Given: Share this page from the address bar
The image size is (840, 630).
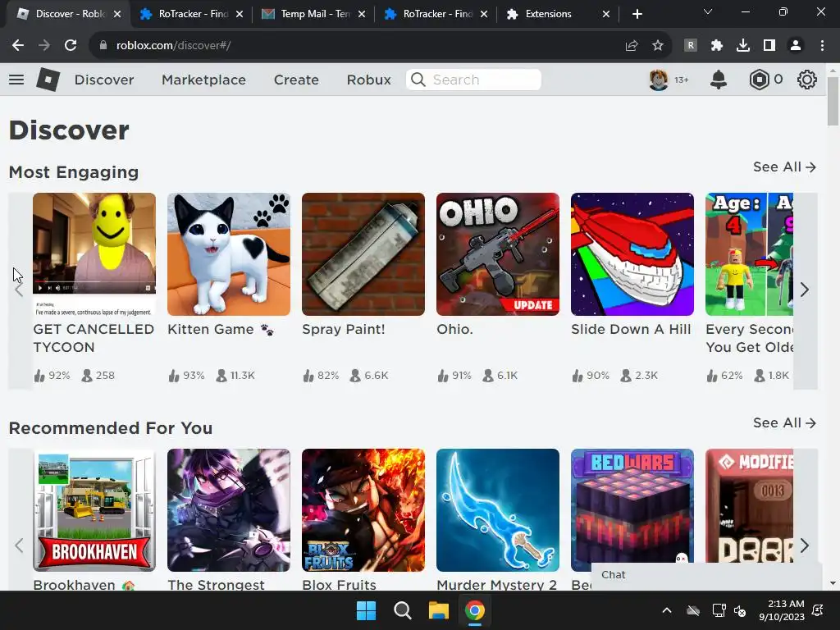Looking at the screenshot, I should (632, 46).
